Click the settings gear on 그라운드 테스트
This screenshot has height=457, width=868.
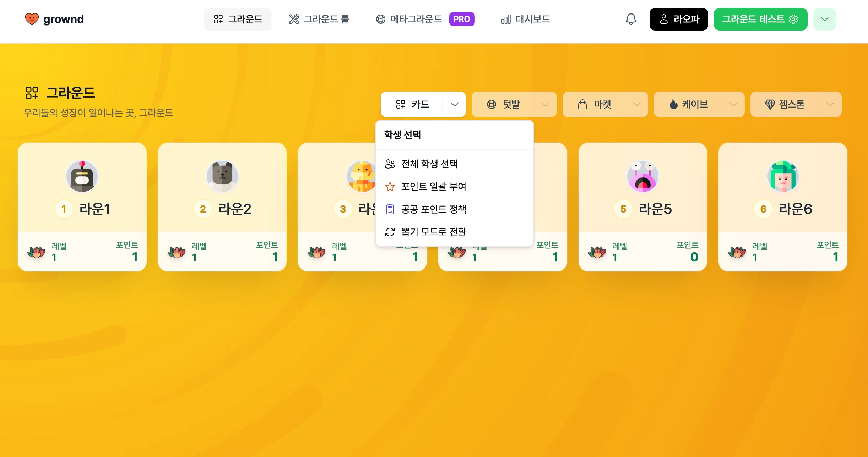tap(793, 19)
